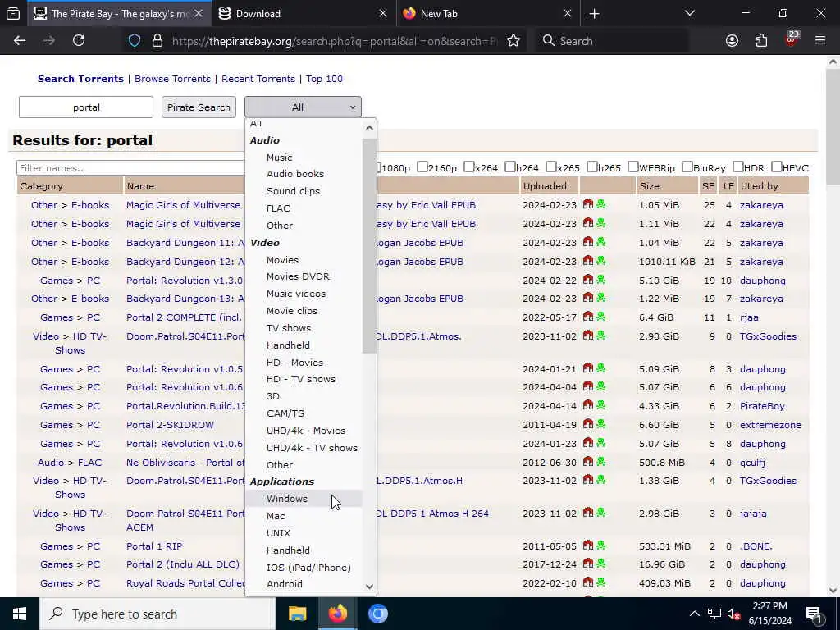840x630 pixels.
Task: Toggle the h265 filter checkbox
Action: [592, 167]
